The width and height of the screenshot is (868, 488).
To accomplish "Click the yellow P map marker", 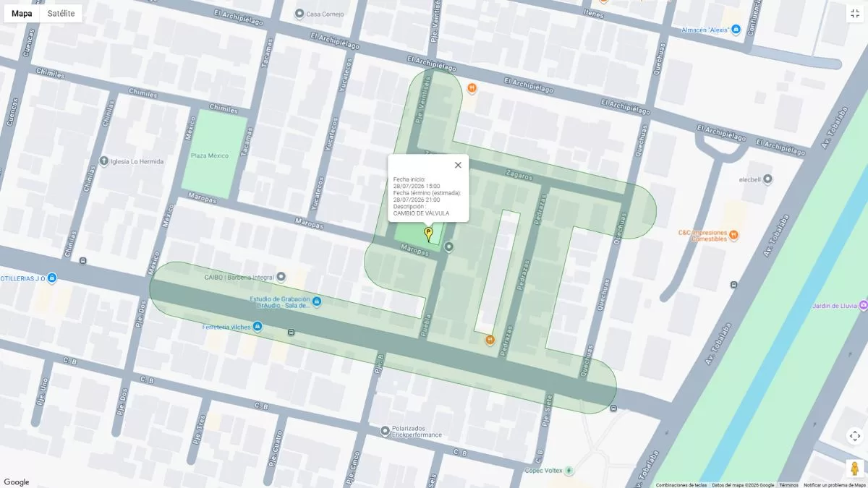I will tap(428, 234).
